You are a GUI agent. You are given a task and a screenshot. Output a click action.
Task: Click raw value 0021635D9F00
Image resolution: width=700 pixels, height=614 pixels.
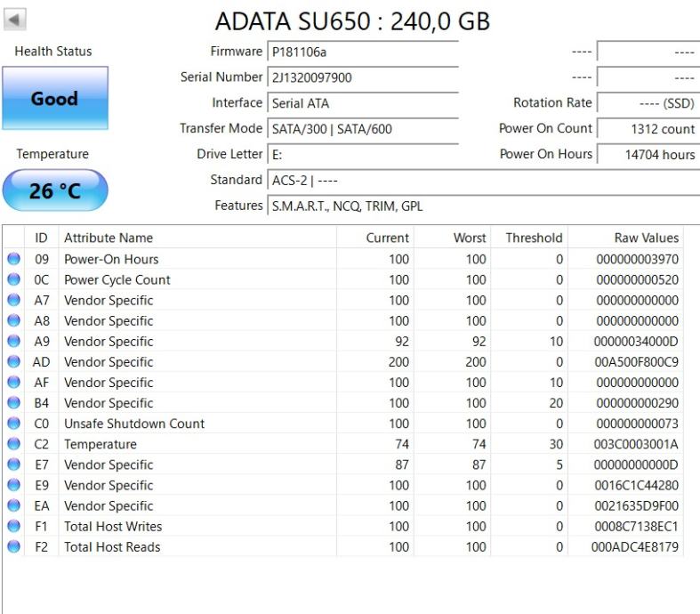tap(636, 505)
